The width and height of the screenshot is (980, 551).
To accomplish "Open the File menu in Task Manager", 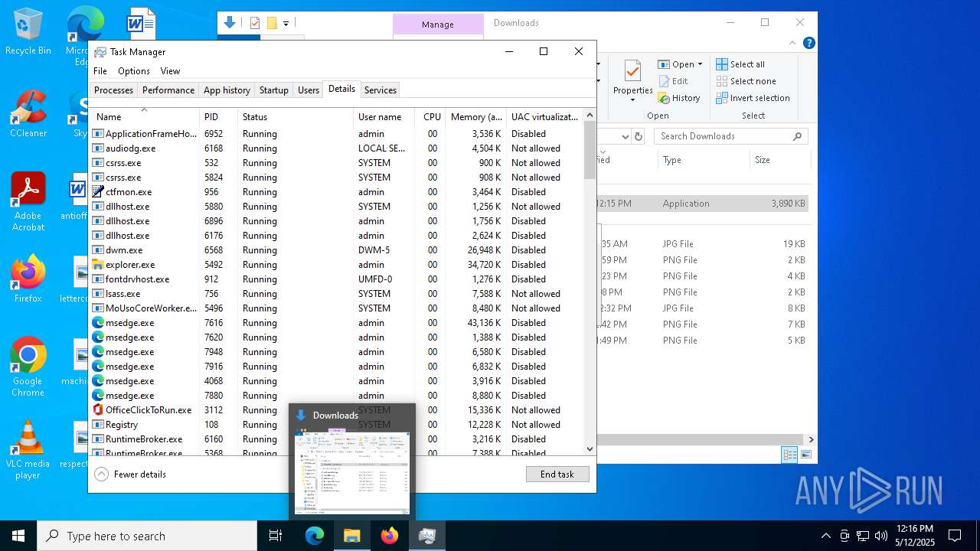I will (100, 71).
